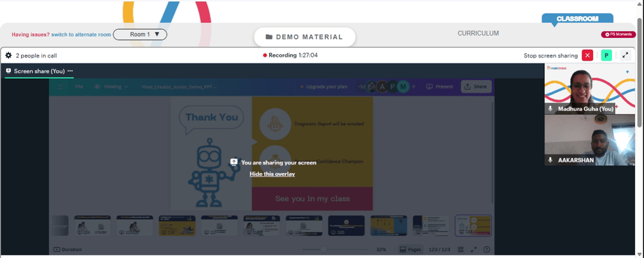The height and width of the screenshot is (258, 644).
Task: Click the plus icon to add collaborators
Action: pyautogui.click(x=413, y=86)
